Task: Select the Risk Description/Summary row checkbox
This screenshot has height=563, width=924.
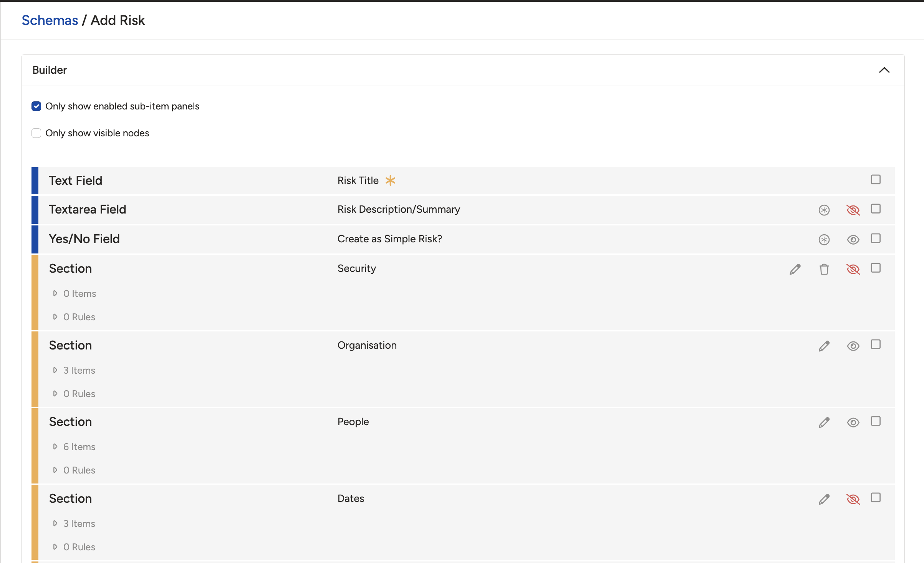Action: pos(876,209)
